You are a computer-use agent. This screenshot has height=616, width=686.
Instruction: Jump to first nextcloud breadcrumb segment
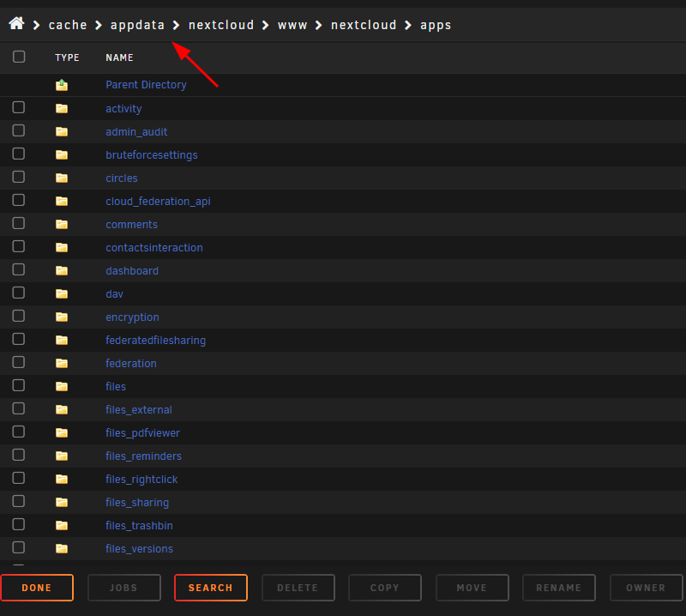(x=221, y=25)
